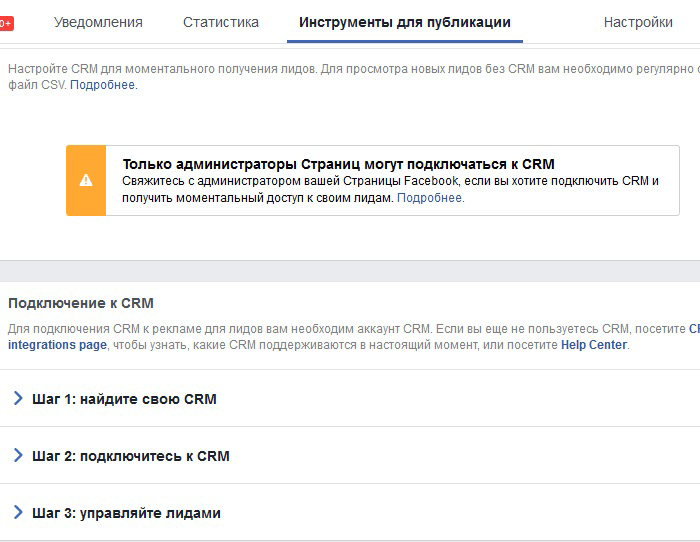The height and width of the screenshot is (542, 700).
Task: Expand the 'Шаг 1: найдите свою CRM' section title
Action: (124, 399)
